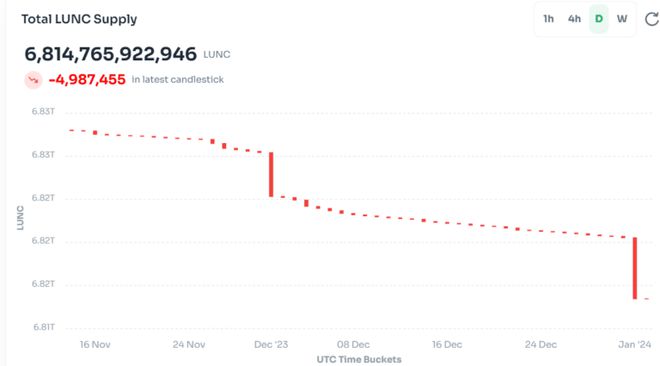Click the vertical LUNC y-axis label
The height and width of the screenshot is (366, 660).
point(20,218)
